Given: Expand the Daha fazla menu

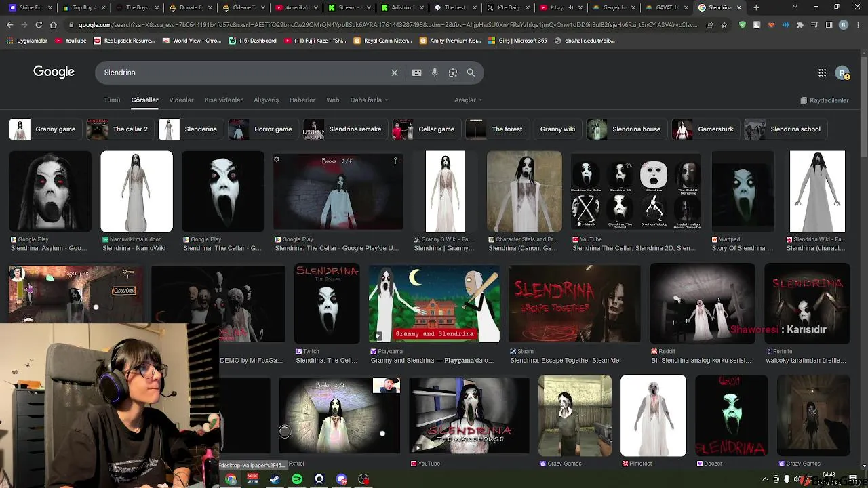Looking at the screenshot, I should tap(369, 100).
